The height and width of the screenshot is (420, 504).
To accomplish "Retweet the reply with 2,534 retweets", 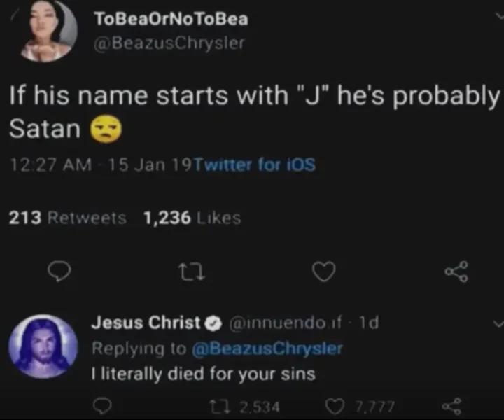I will (x=225, y=406).
